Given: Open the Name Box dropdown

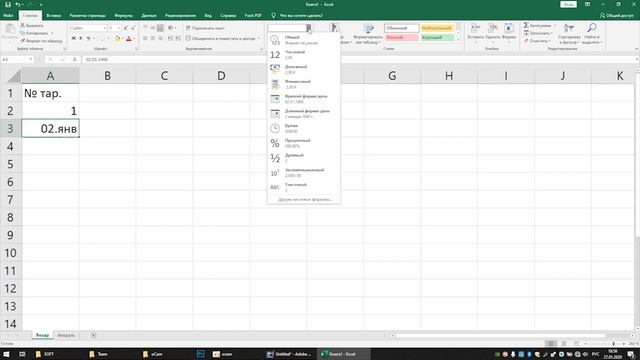Looking at the screenshot, I should point(31,59).
